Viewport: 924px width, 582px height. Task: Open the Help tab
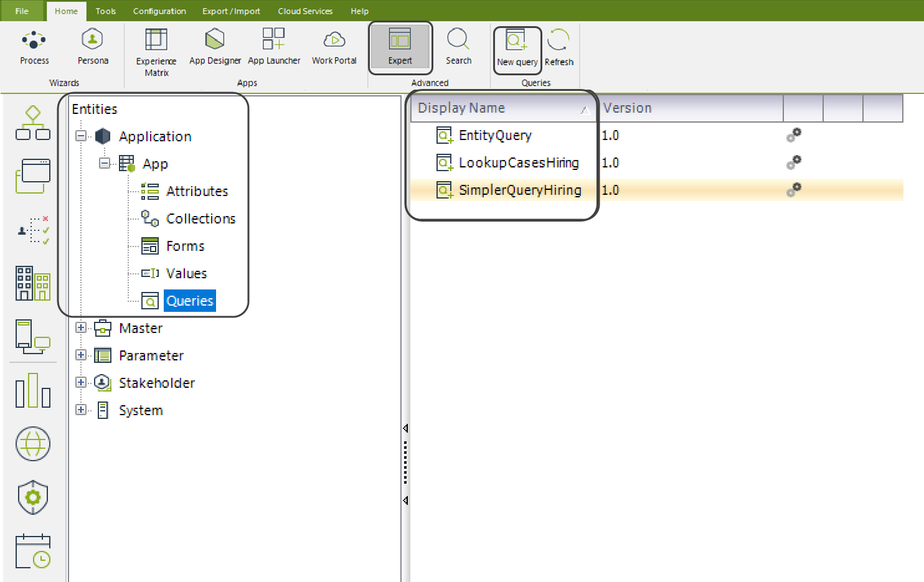359,11
